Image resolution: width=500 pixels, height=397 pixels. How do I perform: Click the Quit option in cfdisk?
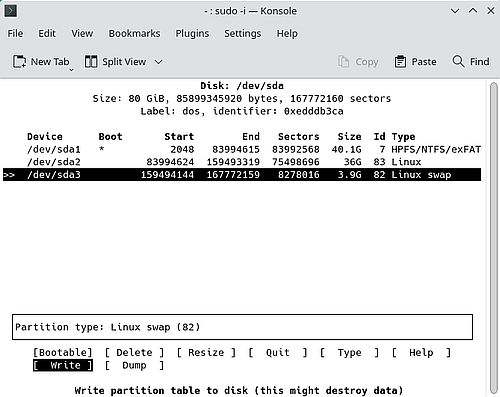pyautogui.click(x=278, y=352)
